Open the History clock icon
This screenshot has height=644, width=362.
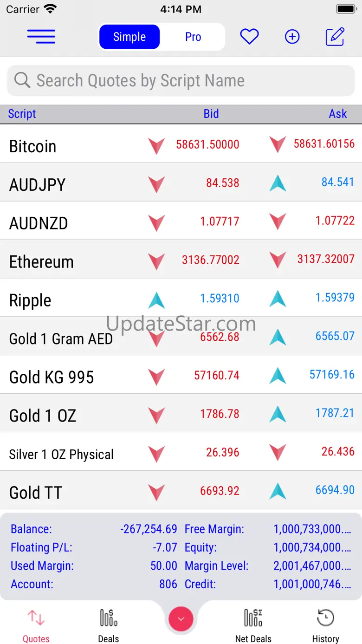click(x=325, y=625)
